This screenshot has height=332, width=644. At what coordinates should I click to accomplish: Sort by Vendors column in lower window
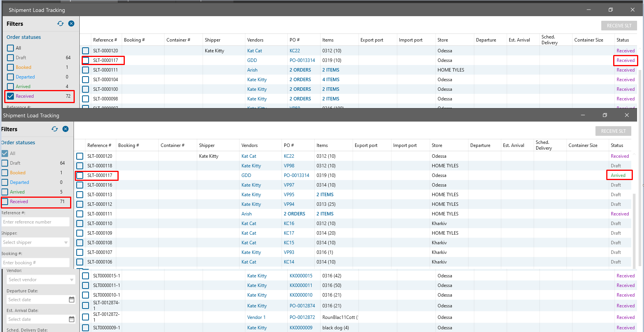point(250,145)
